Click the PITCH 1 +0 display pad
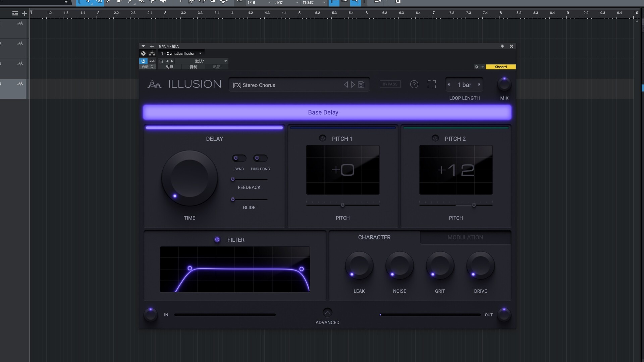The width and height of the screenshot is (644, 362). 343,170
